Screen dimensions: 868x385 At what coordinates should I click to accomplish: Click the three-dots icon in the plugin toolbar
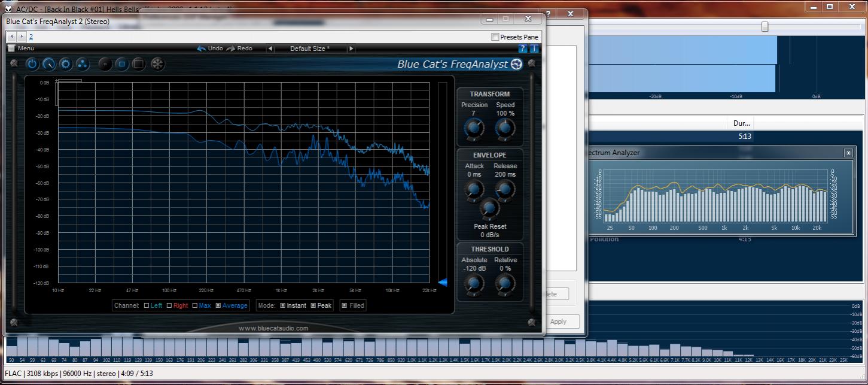[x=83, y=63]
